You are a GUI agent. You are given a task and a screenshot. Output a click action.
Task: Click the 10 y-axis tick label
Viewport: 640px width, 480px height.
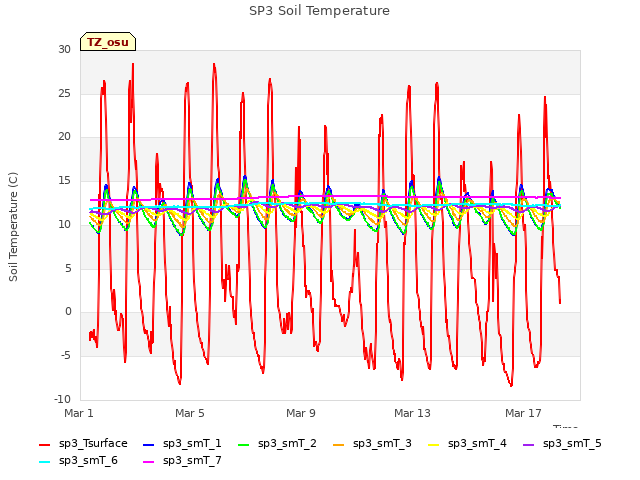click(64, 224)
